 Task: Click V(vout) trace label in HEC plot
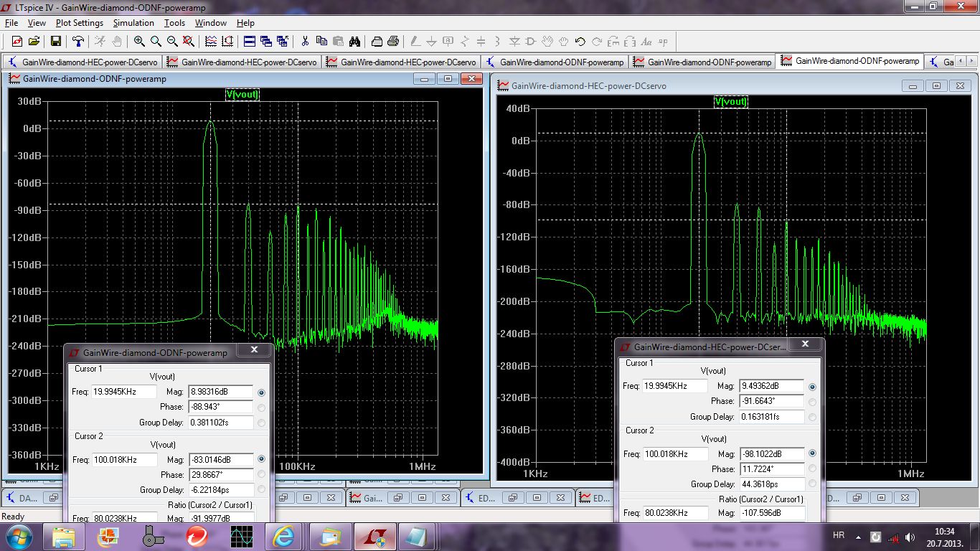point(730,101)
